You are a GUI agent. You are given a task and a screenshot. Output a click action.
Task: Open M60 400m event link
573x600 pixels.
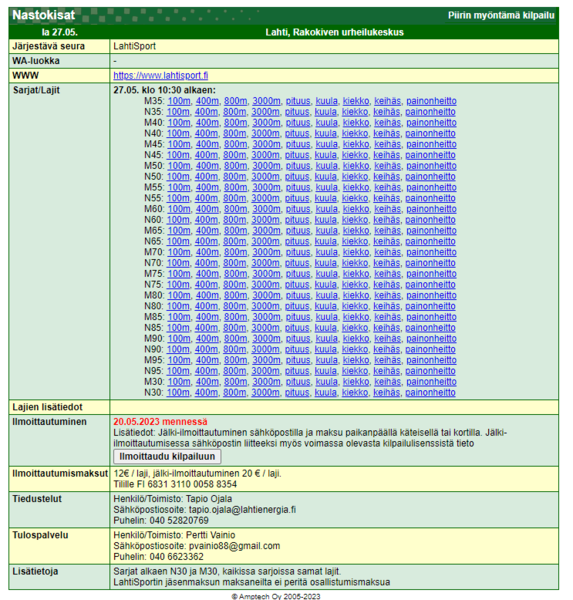point(207,209)
